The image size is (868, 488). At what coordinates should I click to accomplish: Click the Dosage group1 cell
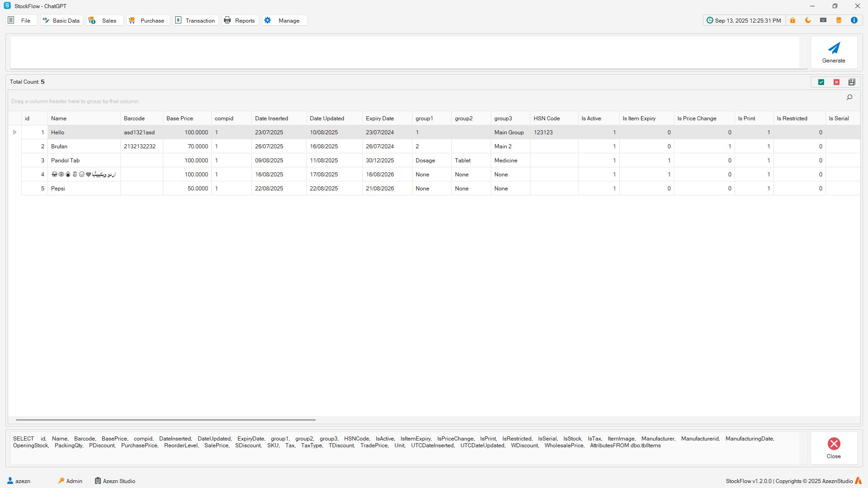[x=432, y=161]
